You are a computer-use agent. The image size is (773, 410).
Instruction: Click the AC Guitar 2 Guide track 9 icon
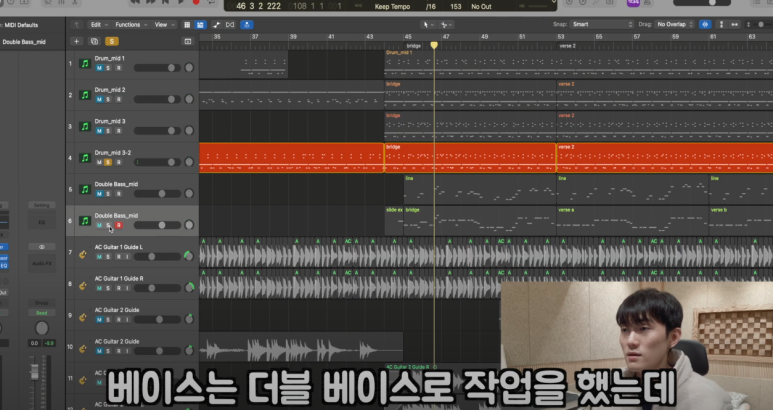(x=84, y=316)
